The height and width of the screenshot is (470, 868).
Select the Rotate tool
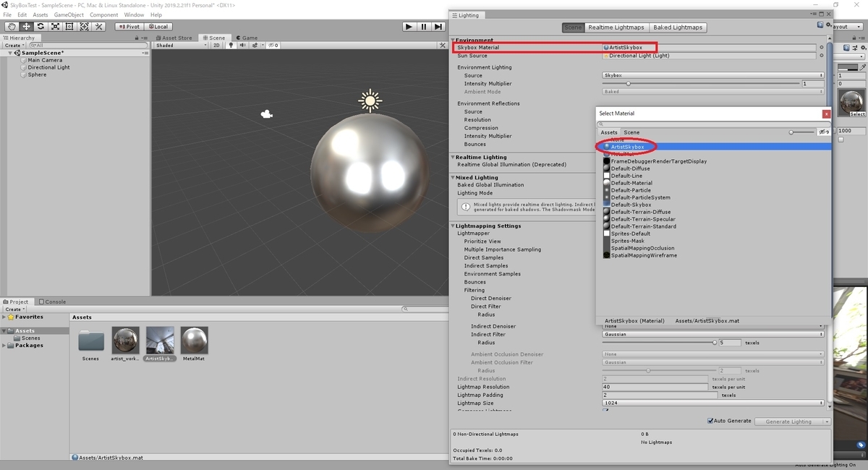pos(41,27)
